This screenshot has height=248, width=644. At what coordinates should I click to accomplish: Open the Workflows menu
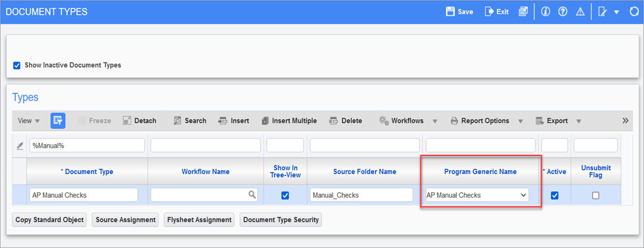pyautogui.click(x=408, y=121)
